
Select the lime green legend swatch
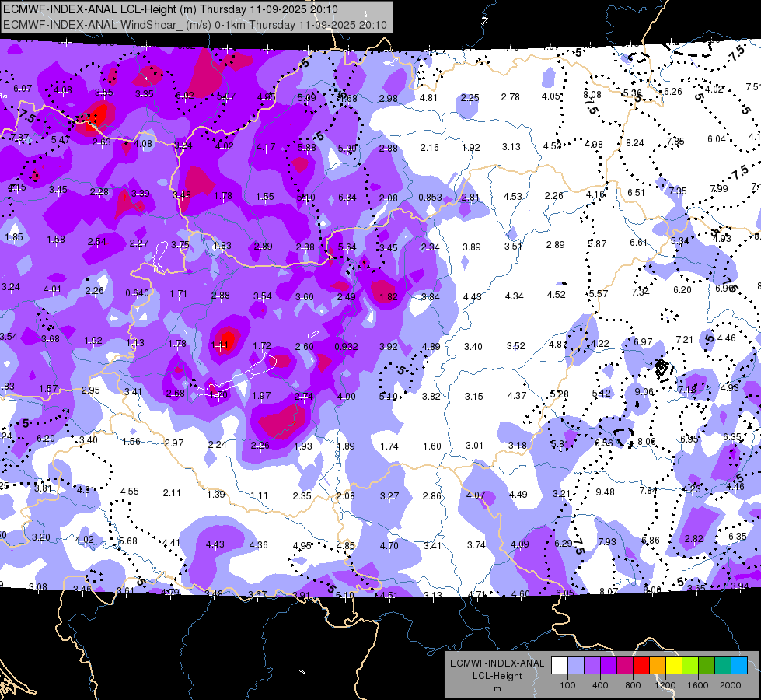pos(690,665)
